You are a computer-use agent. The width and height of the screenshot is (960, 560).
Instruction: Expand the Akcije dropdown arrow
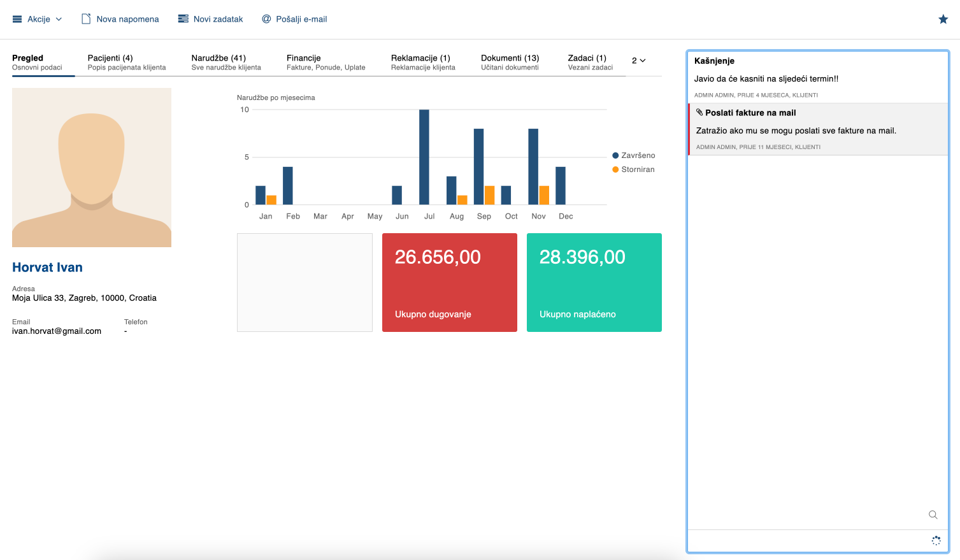point(59,19)
